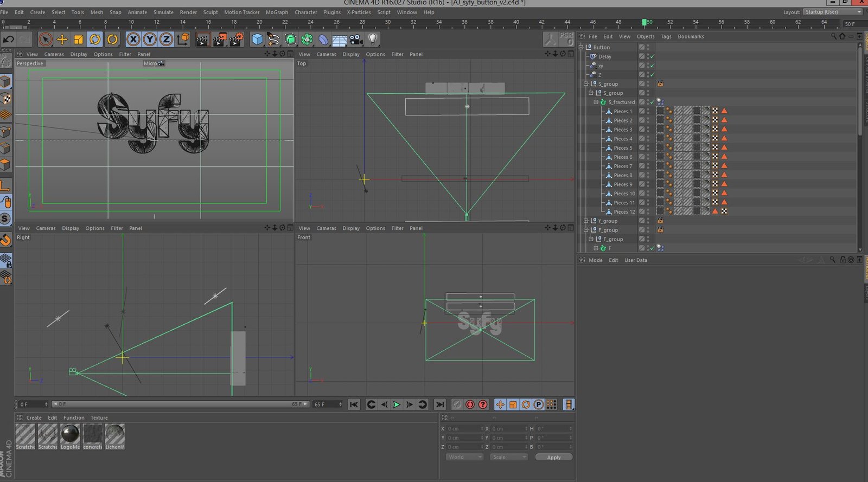
Task: Click the Floor environment object icon
Action: (x=340, y=40)
